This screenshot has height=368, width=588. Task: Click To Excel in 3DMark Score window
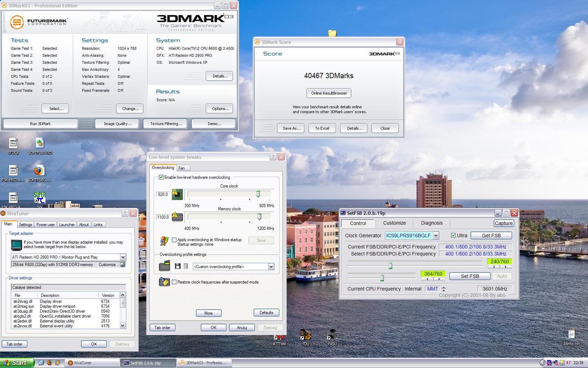pyautogui.click(x=322, y=128)
